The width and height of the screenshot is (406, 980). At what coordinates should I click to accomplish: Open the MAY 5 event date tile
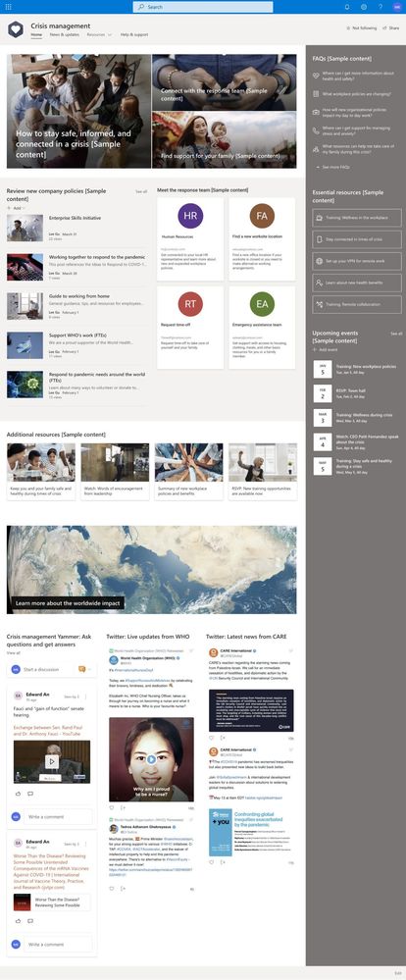[x=323, y=466]
